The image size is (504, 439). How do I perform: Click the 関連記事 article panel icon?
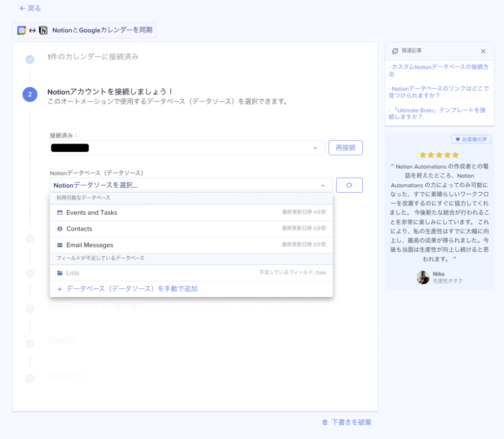(394, 51)
